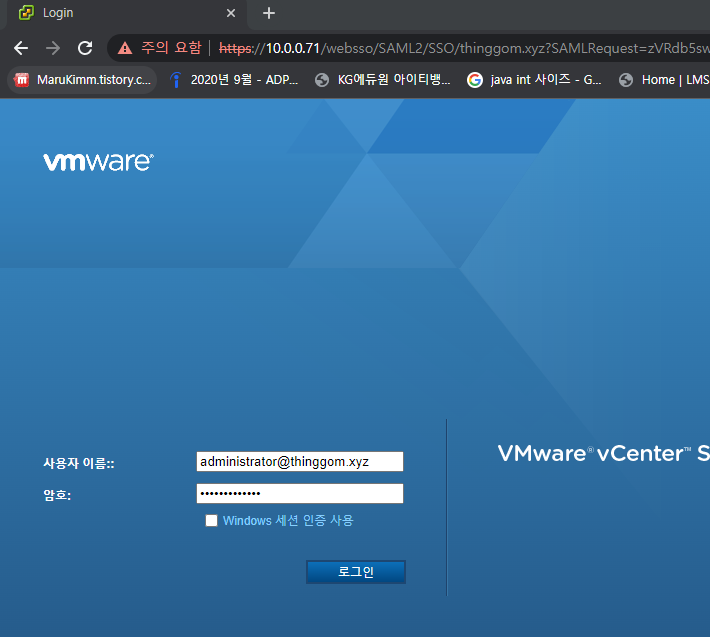Click the 로그인 button
Screen dimensions: 710x637
click(x=356, y=572)
